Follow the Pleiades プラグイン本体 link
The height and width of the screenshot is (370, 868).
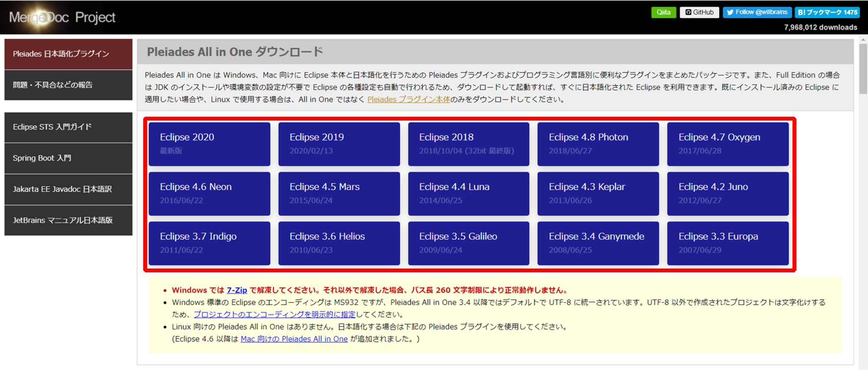click(409, 99)
